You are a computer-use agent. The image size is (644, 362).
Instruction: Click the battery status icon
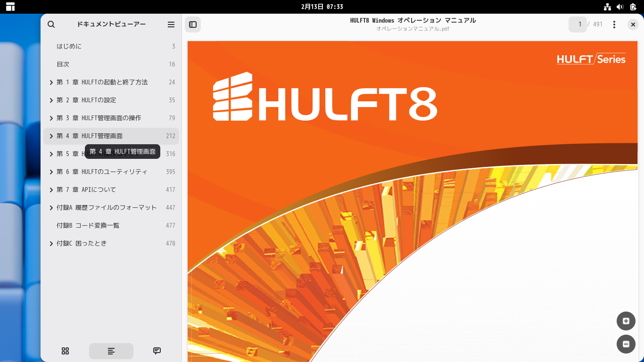pos(633,7)
